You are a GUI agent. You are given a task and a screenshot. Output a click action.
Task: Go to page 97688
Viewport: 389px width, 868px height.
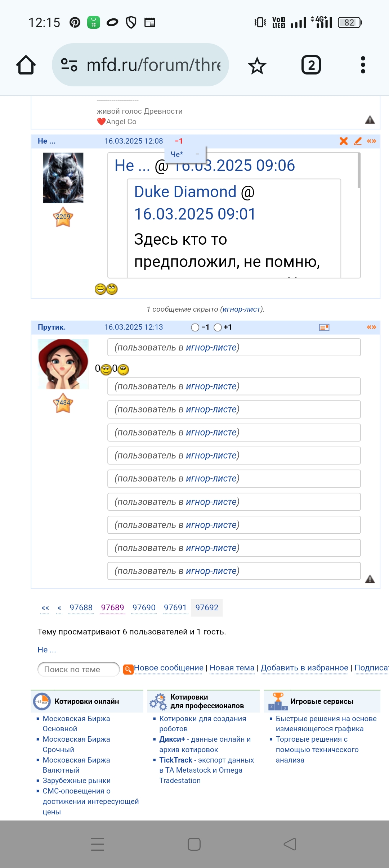point(81,608)
